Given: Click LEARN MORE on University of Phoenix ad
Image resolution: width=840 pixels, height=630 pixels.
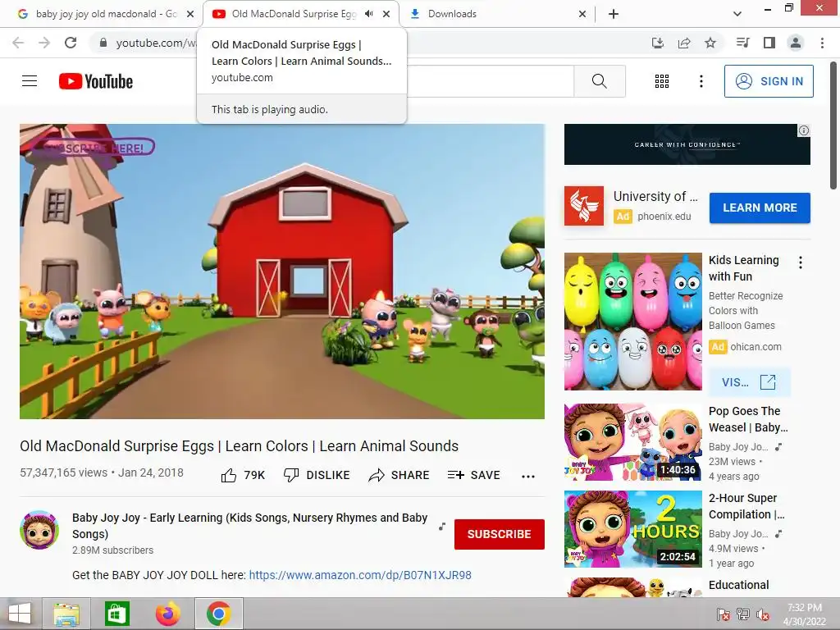Looking at the screenshot, I should point(760,208).
